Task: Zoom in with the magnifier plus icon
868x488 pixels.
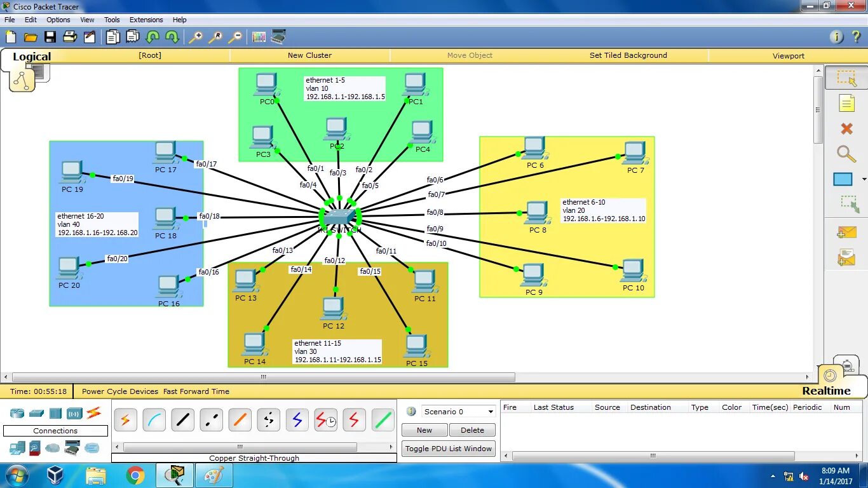Action: tap(196, 37)
